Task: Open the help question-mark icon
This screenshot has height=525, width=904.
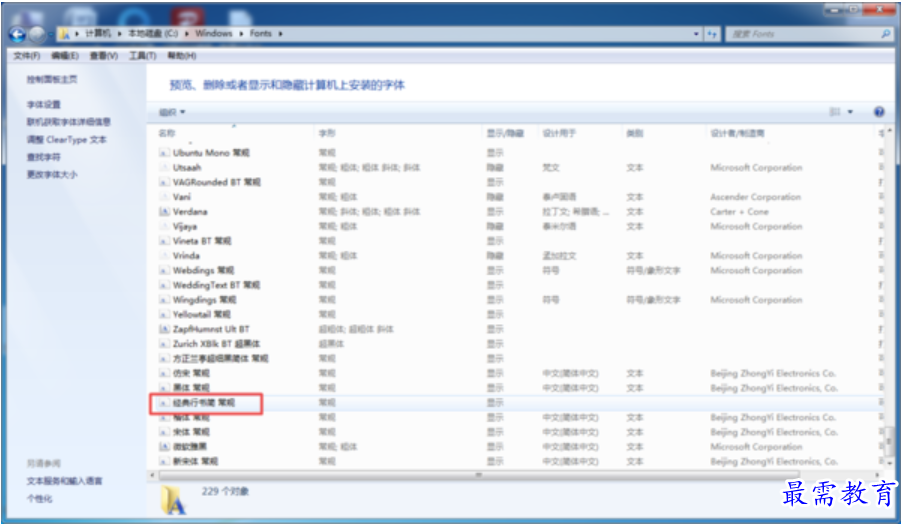Action: [x=879, y=112]
